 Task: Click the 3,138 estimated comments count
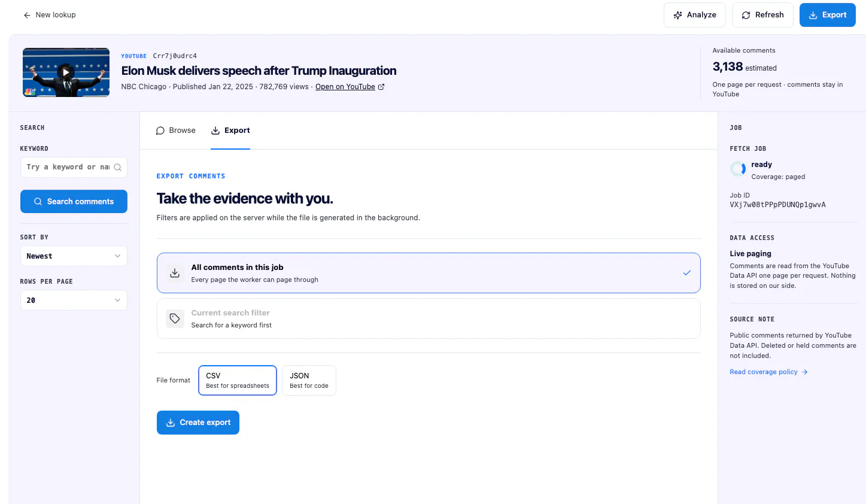745,67
